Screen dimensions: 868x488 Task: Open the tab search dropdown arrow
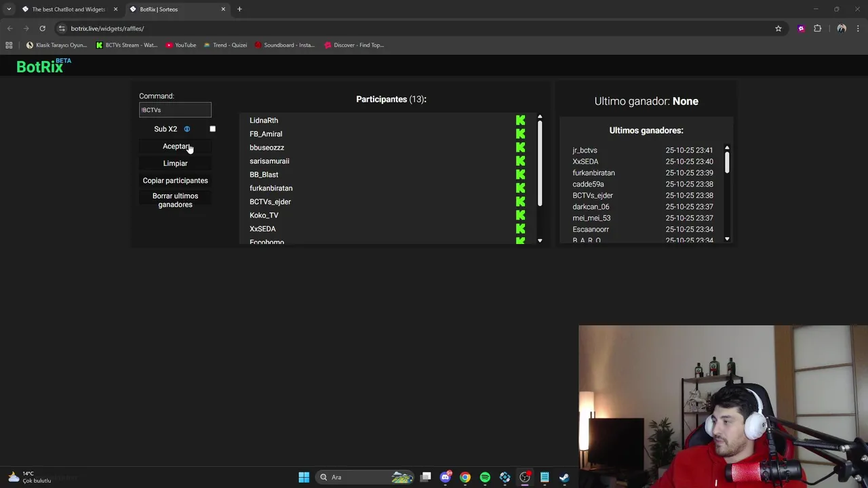(9, 9)
